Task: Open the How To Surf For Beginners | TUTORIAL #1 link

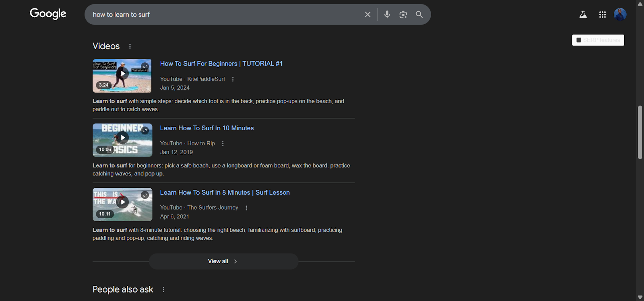Action: pos(221,64)
